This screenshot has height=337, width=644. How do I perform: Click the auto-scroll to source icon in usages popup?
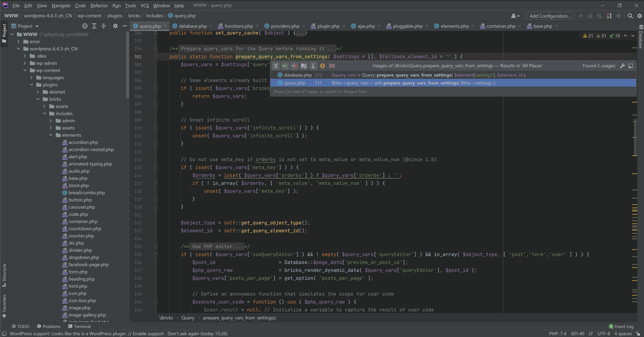point(276,66)
